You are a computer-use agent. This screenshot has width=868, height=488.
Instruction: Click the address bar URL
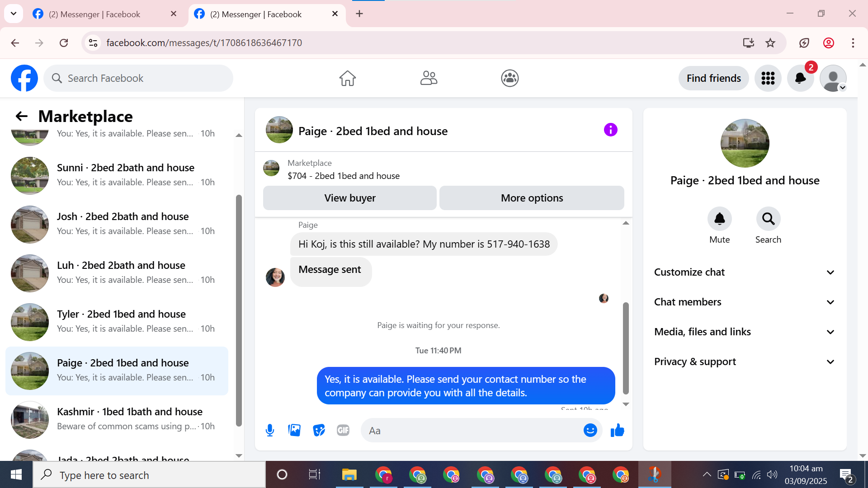point(204,43)
